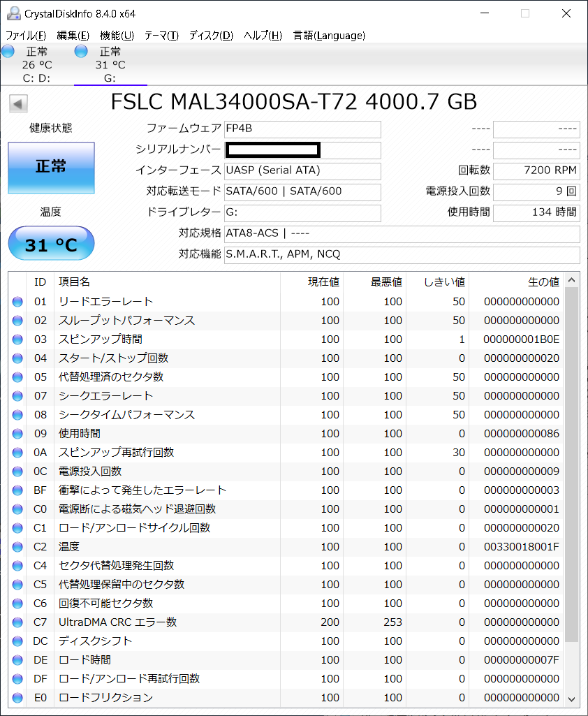Click raw value 00330018001F in 温度 row
This screenshot has width=588, height=716.
(x=522, y=547)
